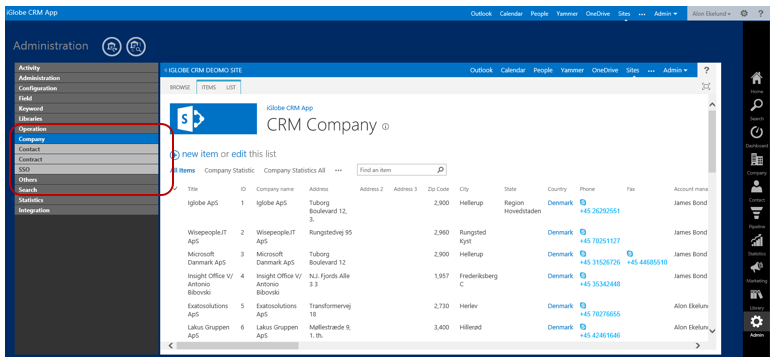
Task: Click the vertical scrollbar thumb in list frame
Action: pos(712,142)
